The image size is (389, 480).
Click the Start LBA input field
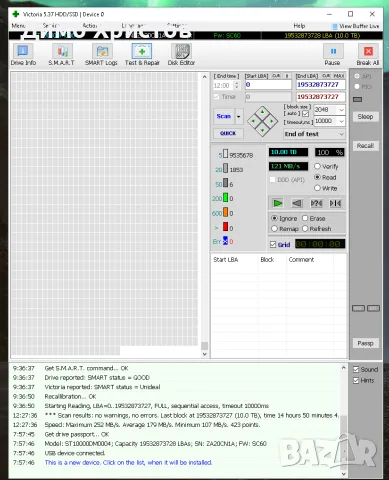[x=268, y=85]
